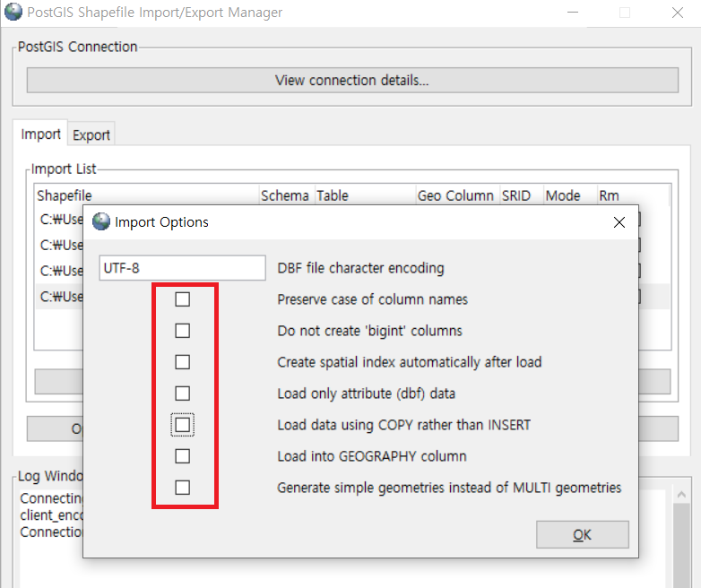The width and height of the screenshot is (701, 588).
Task: Select the Schema column header
Action: (287, 195)
